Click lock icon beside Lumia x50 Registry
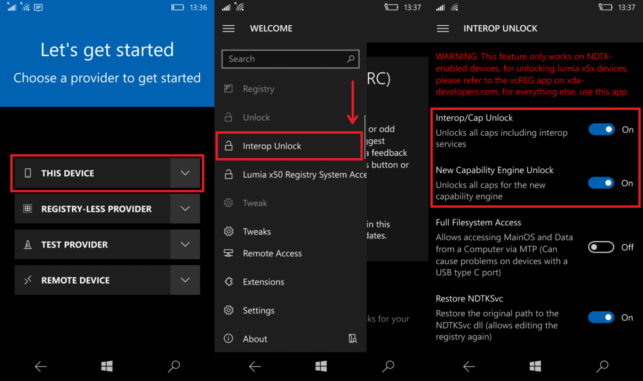643x381 pixels. pyautogui.click(x=228, y=174)
